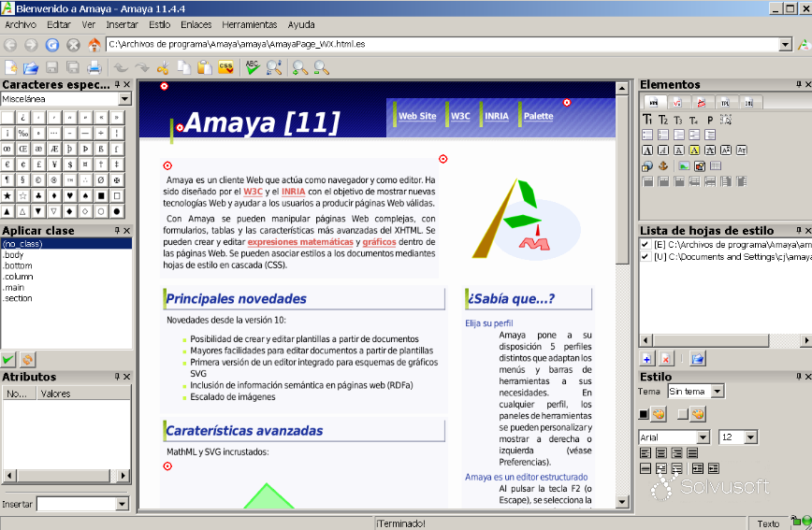
Task: Open the gráficos link
Action: pyautogui.click(x=379, y=242)
